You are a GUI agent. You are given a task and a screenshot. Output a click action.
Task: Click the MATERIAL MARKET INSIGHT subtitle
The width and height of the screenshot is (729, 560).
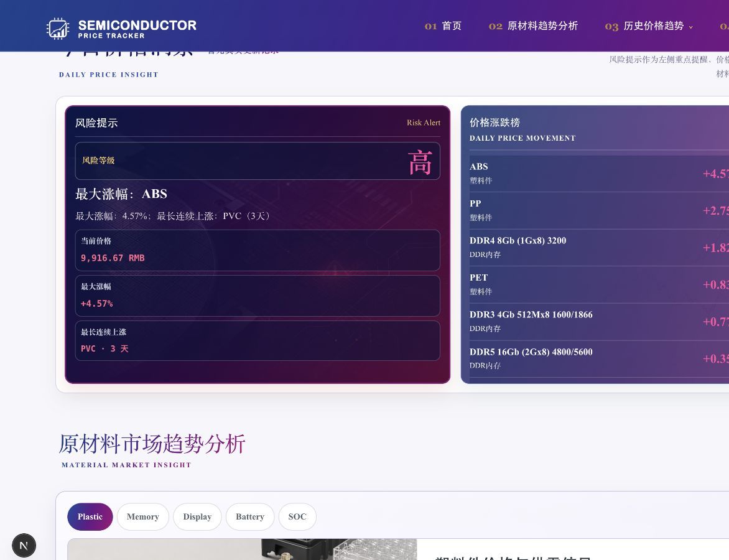(126, 465)
